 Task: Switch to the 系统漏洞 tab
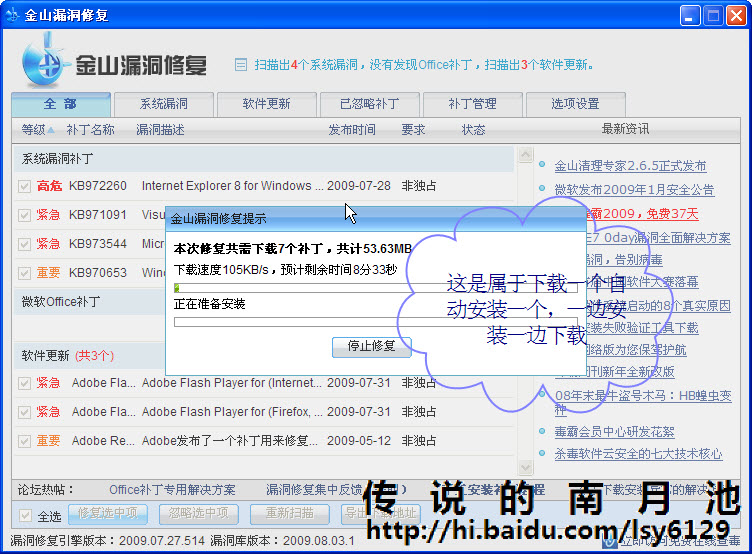tap(164, 104)
